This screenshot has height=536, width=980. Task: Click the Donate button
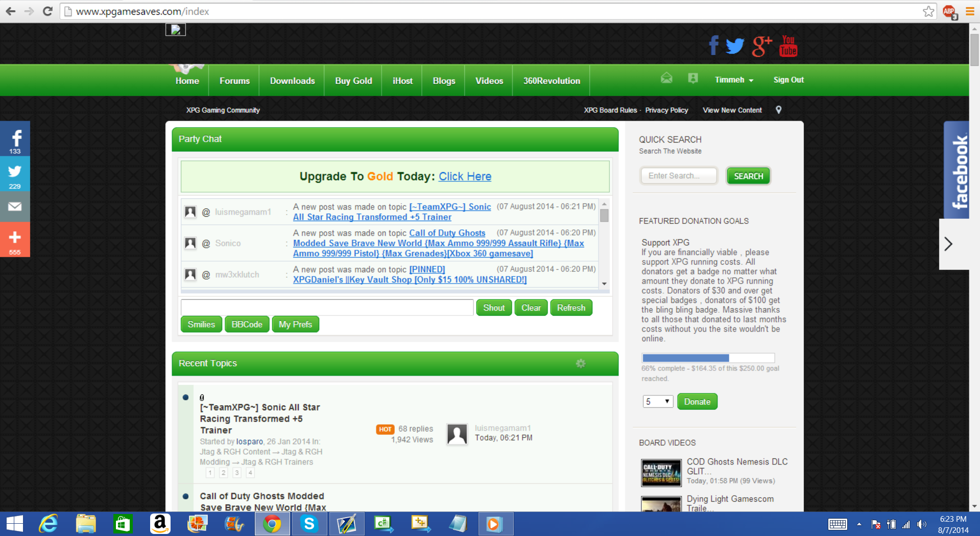(x=697, y=402)
